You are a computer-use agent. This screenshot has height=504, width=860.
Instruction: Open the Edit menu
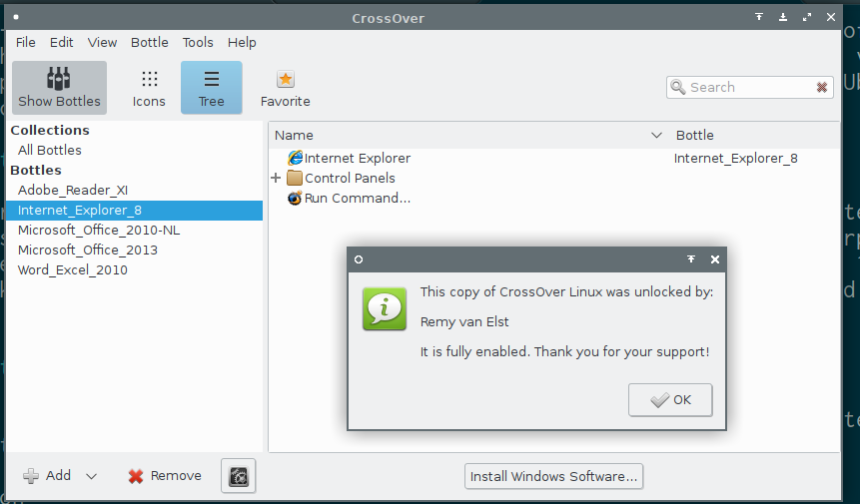[62, 42]
